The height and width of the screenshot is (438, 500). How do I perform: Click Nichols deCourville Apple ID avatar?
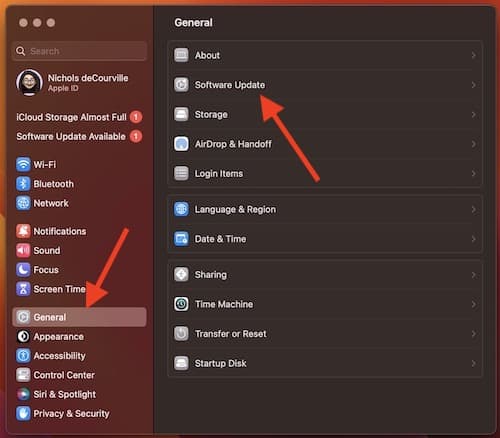(29, 82)
